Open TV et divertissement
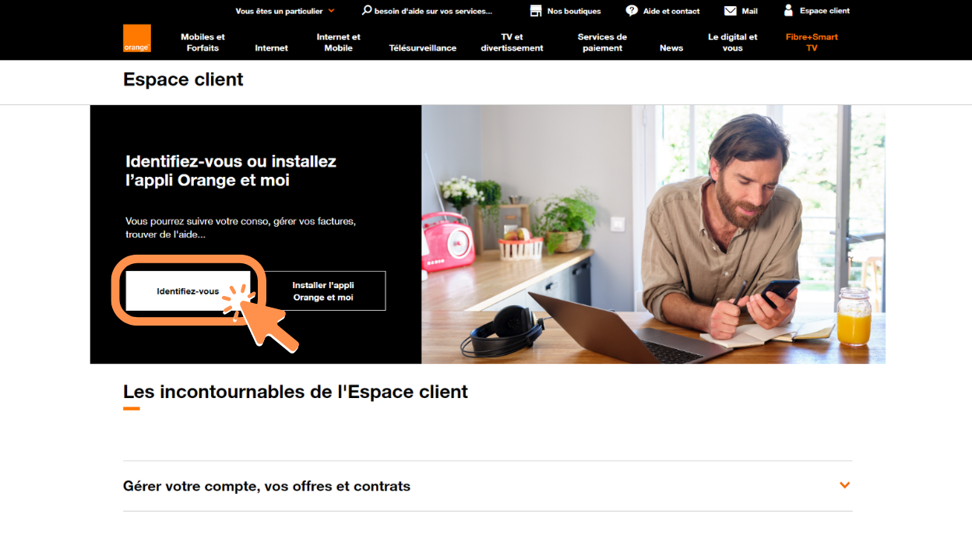Image resolution: width=972 pixels, height=560 pixels. coord(512,42)
